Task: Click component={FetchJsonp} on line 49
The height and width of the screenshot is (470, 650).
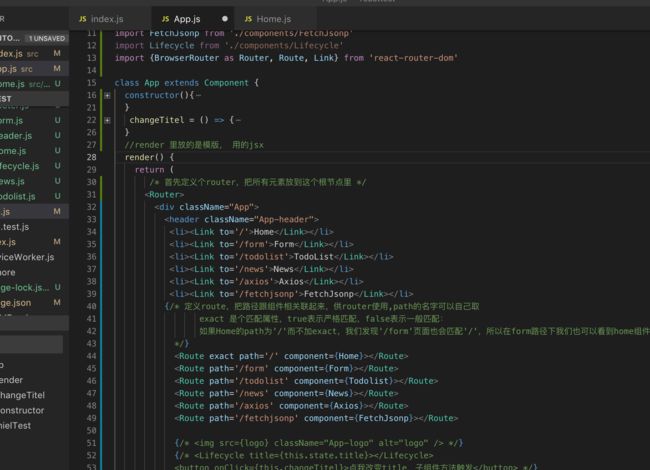Action: 359,419
